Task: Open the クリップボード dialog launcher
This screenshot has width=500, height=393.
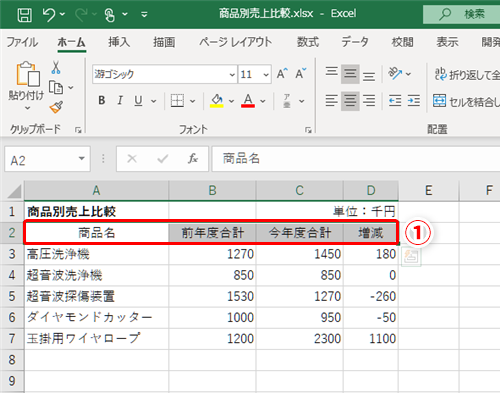Action: 78,130
